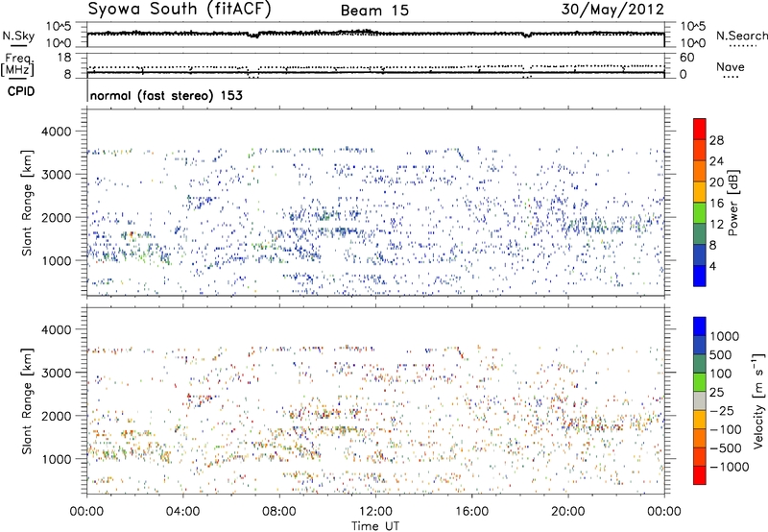Click the "500" velocity colorbar label

[721, 354]
